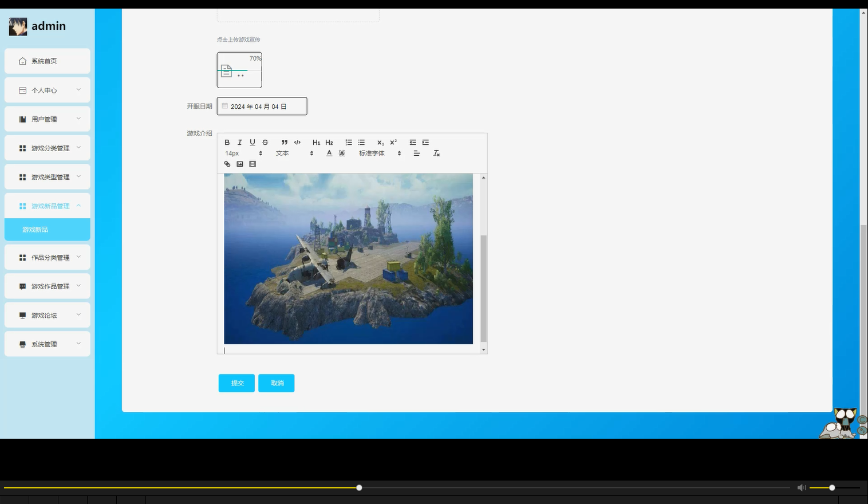Apply Heading 1 style
This screenshot has height=504, width=868.
[x=316, y=143]
